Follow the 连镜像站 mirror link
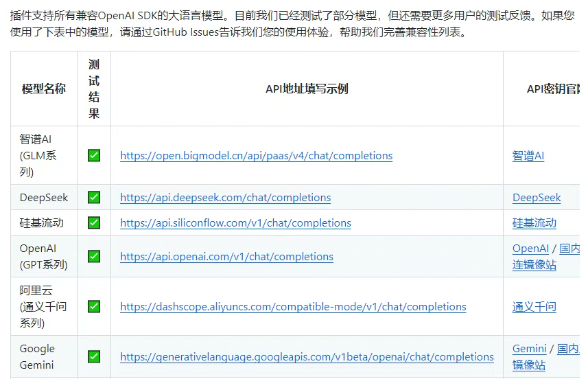 tap(534, 265)
